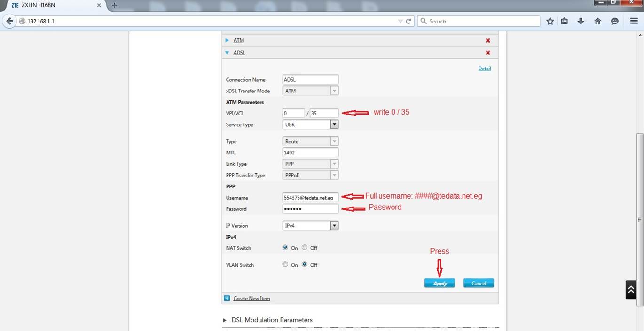Click the VPI field containing 0
644x331 pixels.
pos(294,113)
